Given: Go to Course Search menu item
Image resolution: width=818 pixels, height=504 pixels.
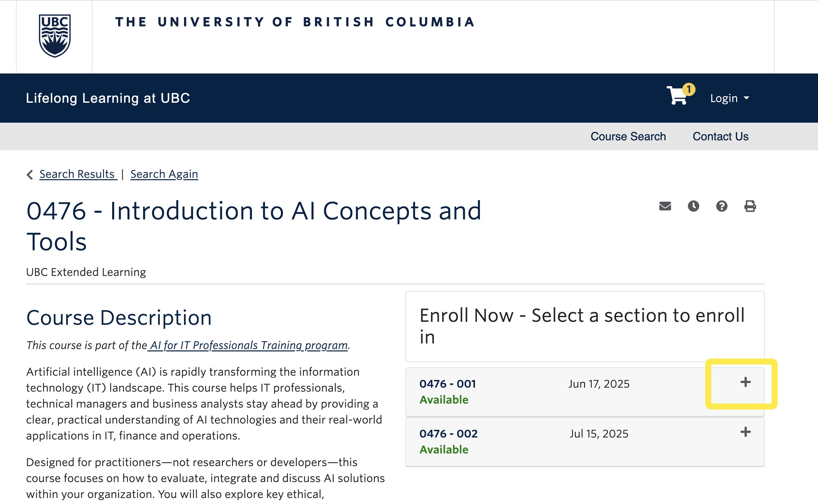Looking at the screenshot, I should pos(628,136).
